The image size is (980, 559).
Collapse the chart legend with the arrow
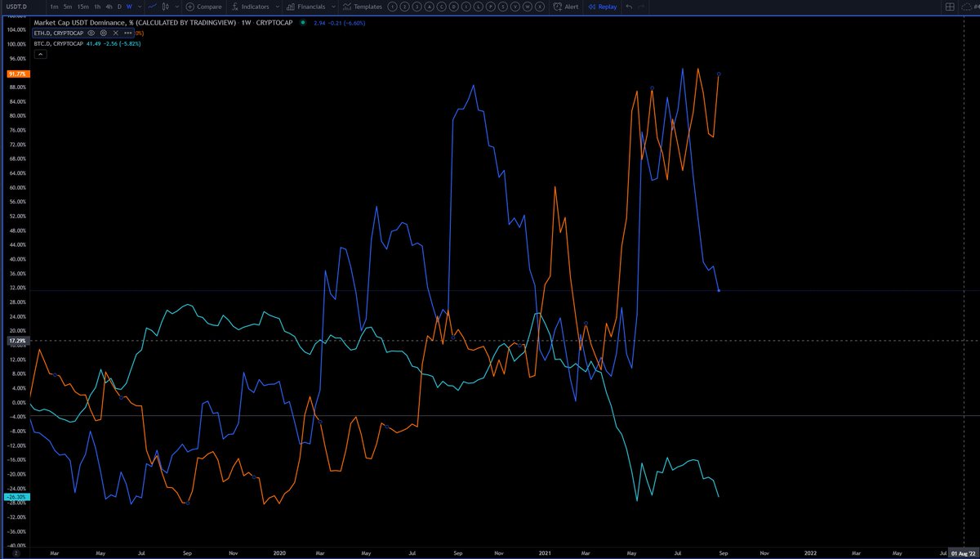[40, 54]
